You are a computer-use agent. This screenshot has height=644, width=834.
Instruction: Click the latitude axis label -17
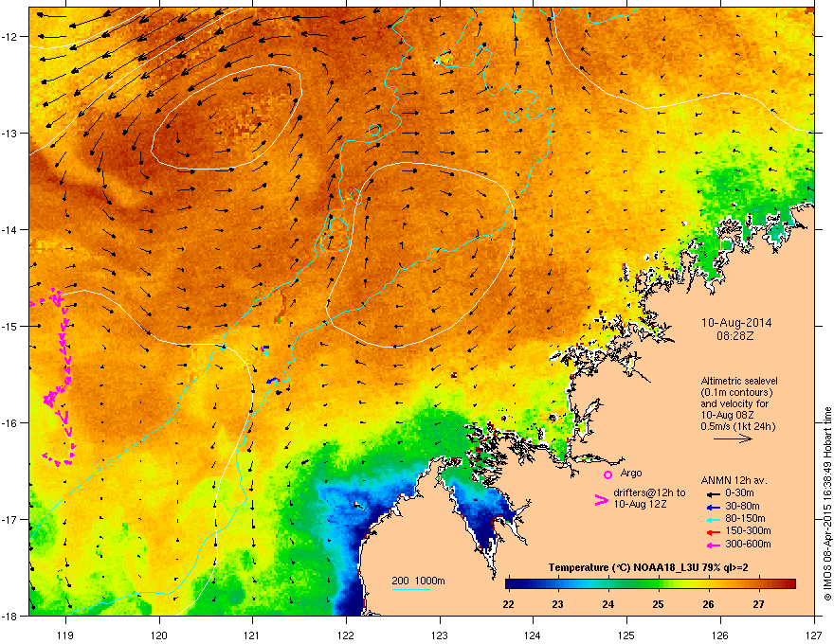(9, 519)
